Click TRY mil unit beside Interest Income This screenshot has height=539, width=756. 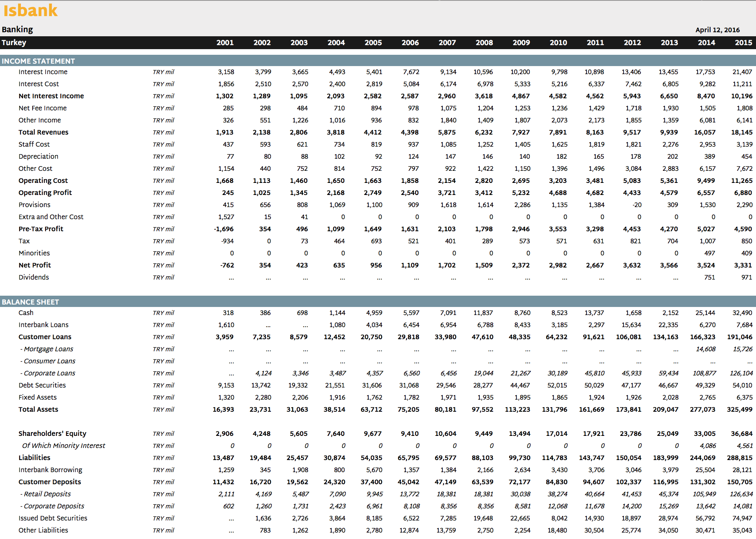(x=163, y=72)
